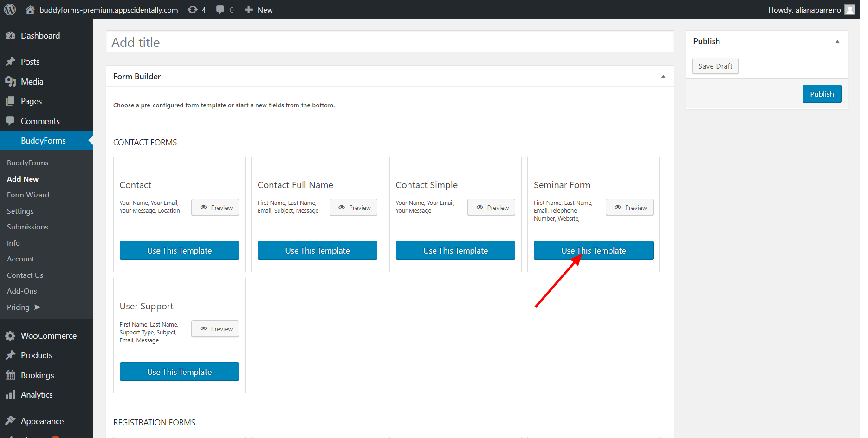Collapse the Form Builder panel

point(663,77)
